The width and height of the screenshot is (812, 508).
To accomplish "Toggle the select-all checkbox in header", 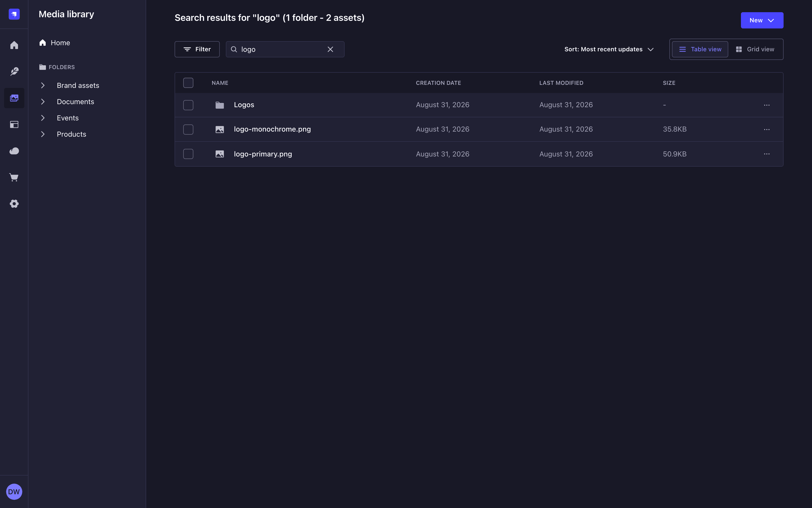I will (x=188, y=83).
